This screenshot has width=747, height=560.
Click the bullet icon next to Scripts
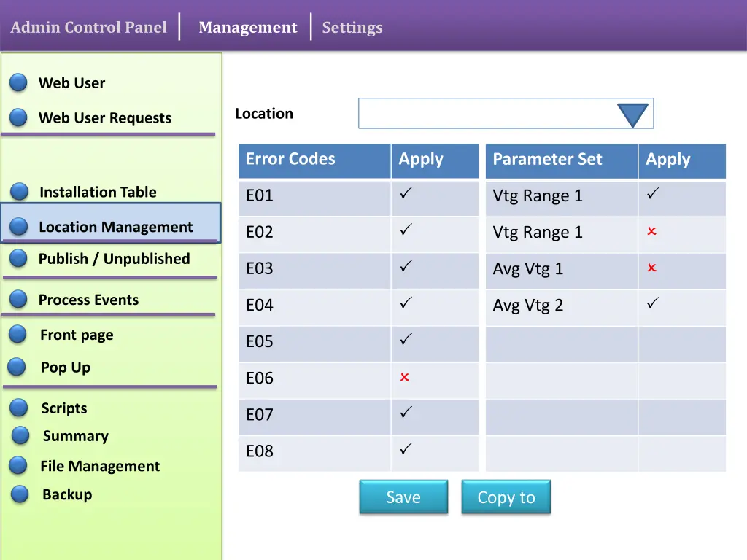[20, 408]
